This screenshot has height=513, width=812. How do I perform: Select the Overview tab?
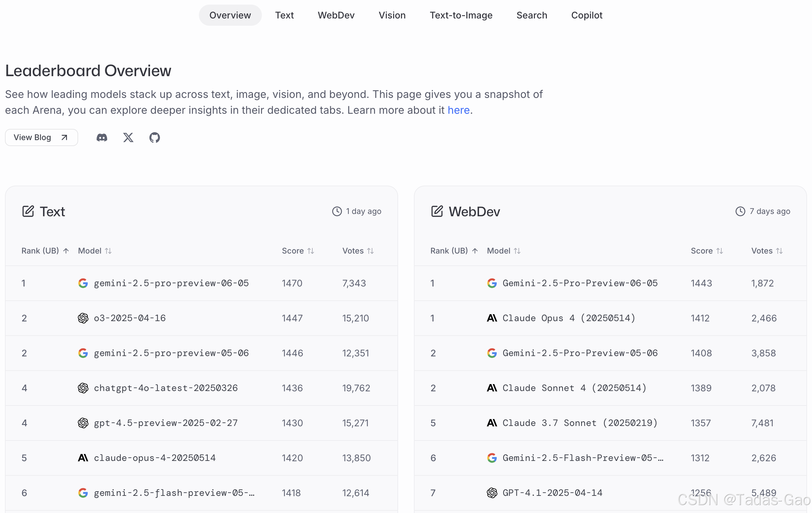tap(230, 15)
